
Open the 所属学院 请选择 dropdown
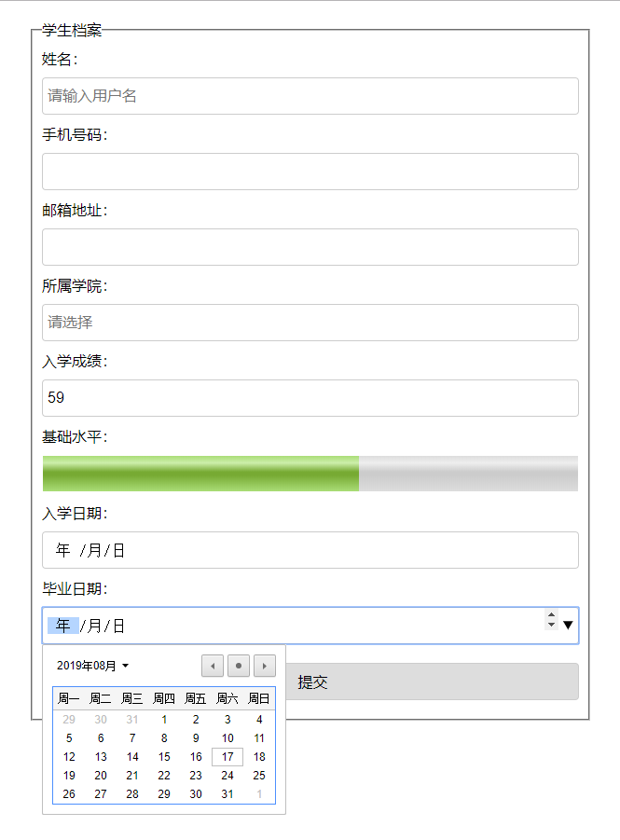(x=310, y=322)
